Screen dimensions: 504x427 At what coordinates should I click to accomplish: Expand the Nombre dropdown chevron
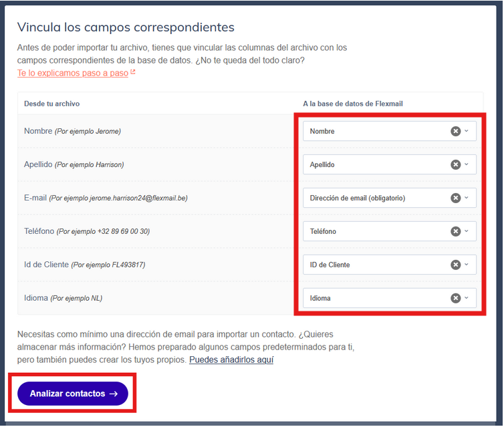point(467,131)
